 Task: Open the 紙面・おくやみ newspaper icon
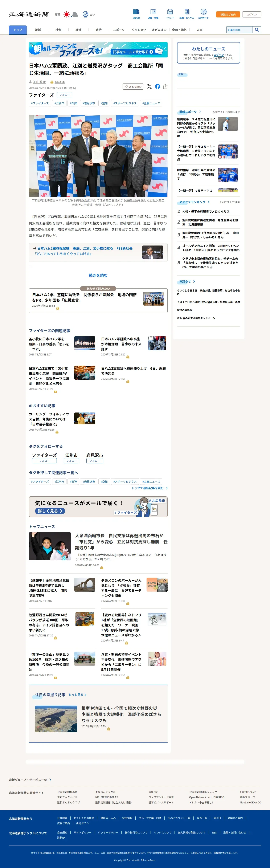point(187,13)
